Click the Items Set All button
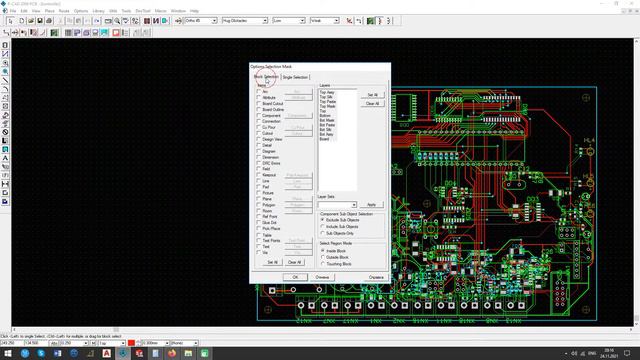The image size is (640, 360). [273, 262]
